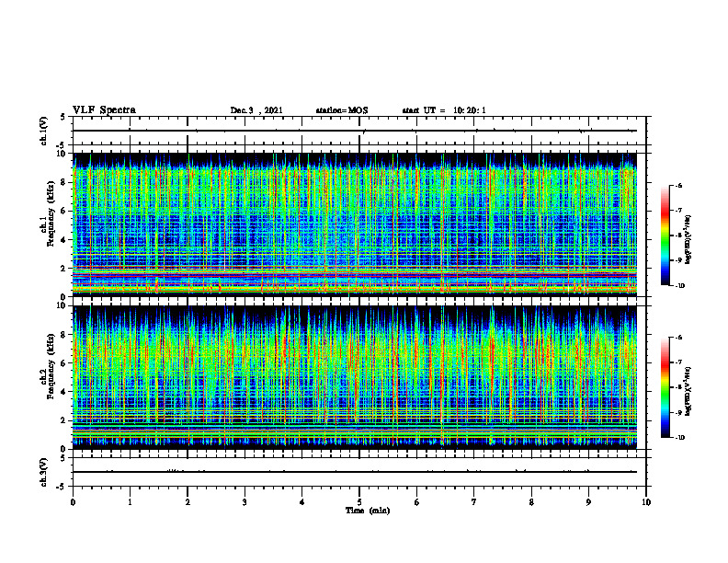Screen dimensions: 728x563
Task: Click the "2" minute tick on time axis
Action: click(188, 502)
